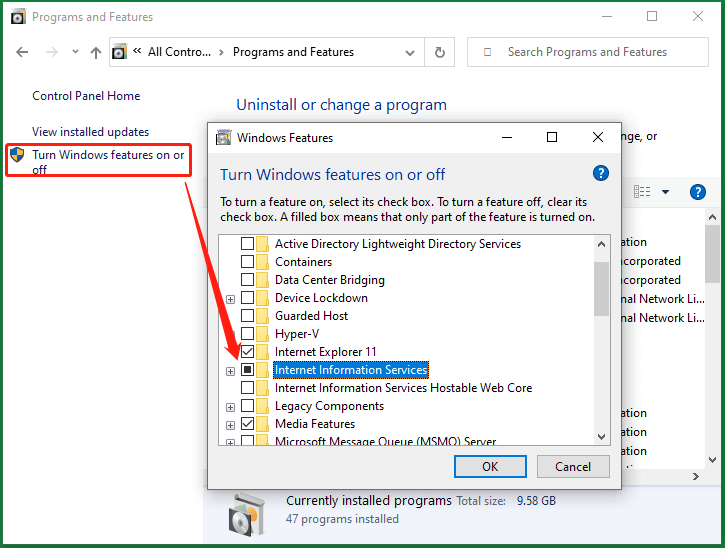Click the Programs and Features title icon
Image resolution: width=725 pixels, height=548 pixels.
(x=18, y=17)
